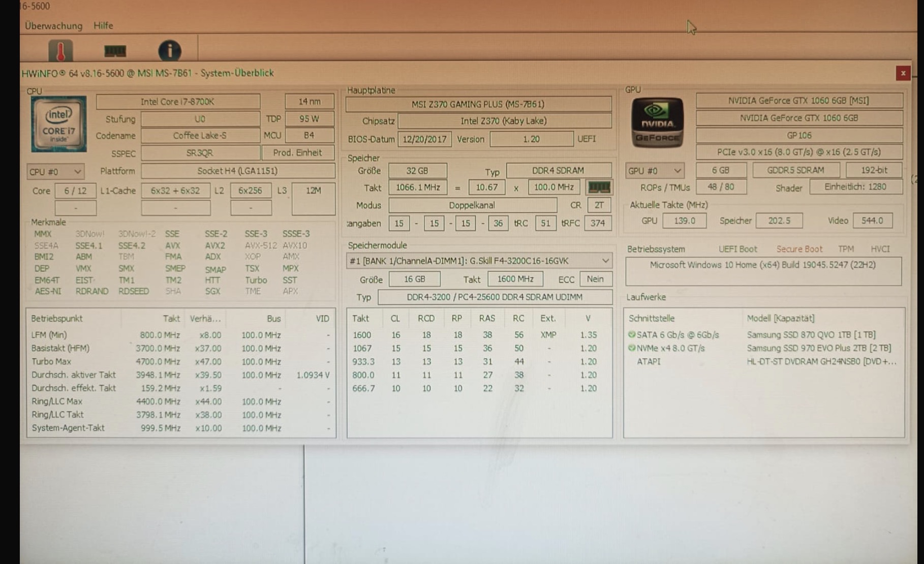Click the XMP entry in the 1600 timing row
Viewport: 924px width, 564px height.
pos(548,335)
